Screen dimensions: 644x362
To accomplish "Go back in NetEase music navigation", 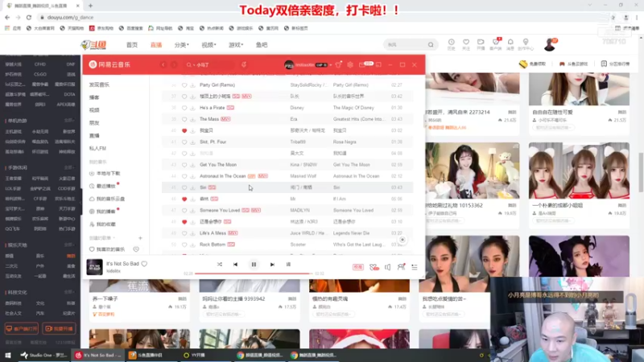I will pos(163,65).
